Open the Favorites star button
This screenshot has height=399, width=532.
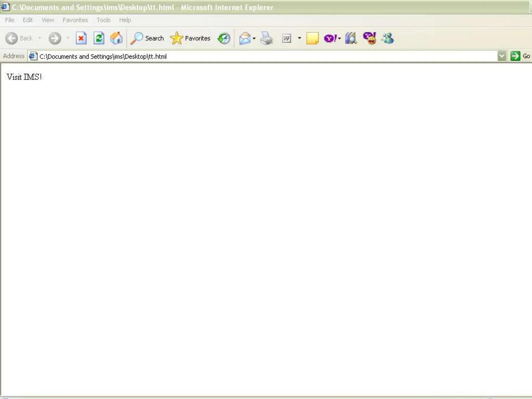tap(190, 38)
